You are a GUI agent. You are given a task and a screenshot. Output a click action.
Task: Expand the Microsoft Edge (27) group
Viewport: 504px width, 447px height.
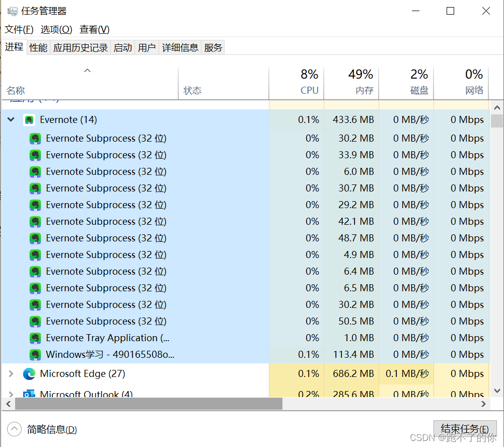(x=11, y=373)
